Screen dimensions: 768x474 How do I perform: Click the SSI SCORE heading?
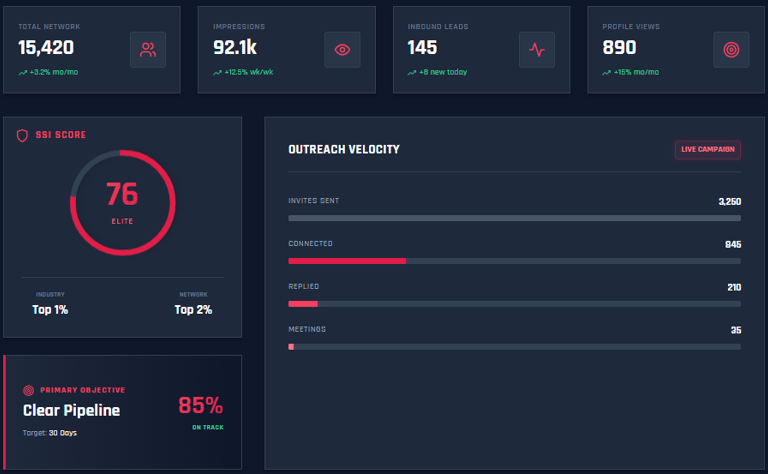[x=61, y=135]
